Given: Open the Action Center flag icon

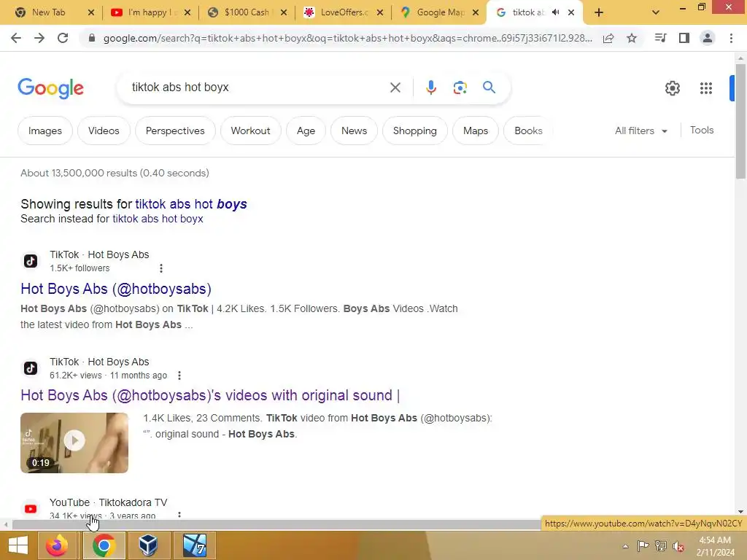Looking at the screenshot, I should pyautogui.click(x=643, y=545).
